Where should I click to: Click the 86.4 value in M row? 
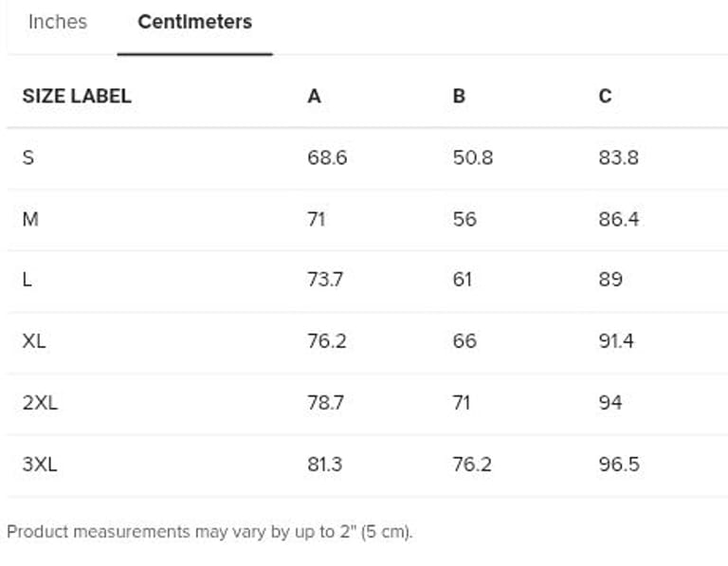tap(618, 219)
